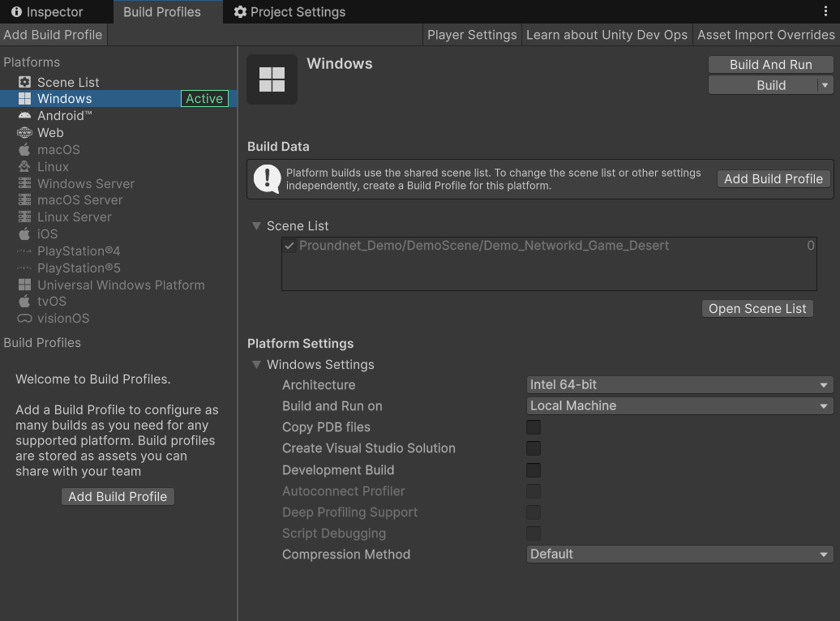Viewport: 840px width, 621px height.
Task: Click the Build Profiles section header in sidebar
Action: [42, 343]
